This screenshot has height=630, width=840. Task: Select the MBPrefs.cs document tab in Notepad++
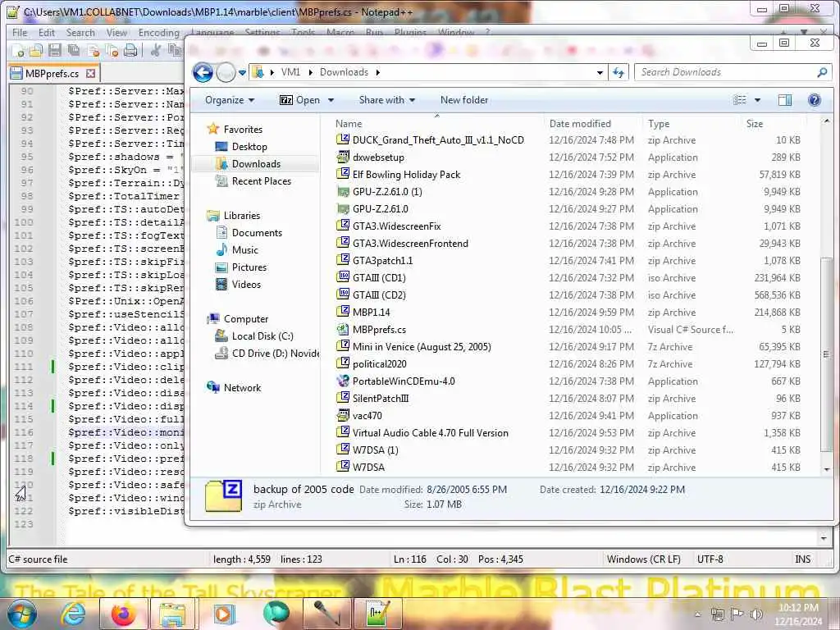(x=52, y=73)
